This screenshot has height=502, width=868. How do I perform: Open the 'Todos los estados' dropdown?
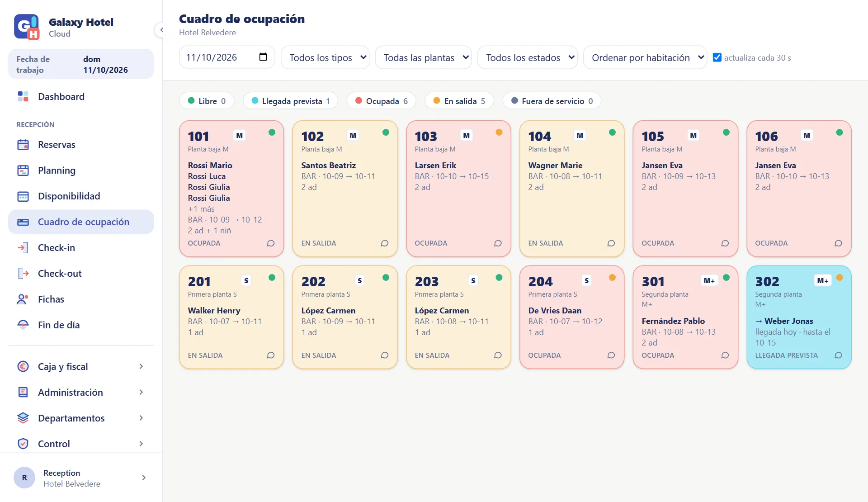[528, 57]
